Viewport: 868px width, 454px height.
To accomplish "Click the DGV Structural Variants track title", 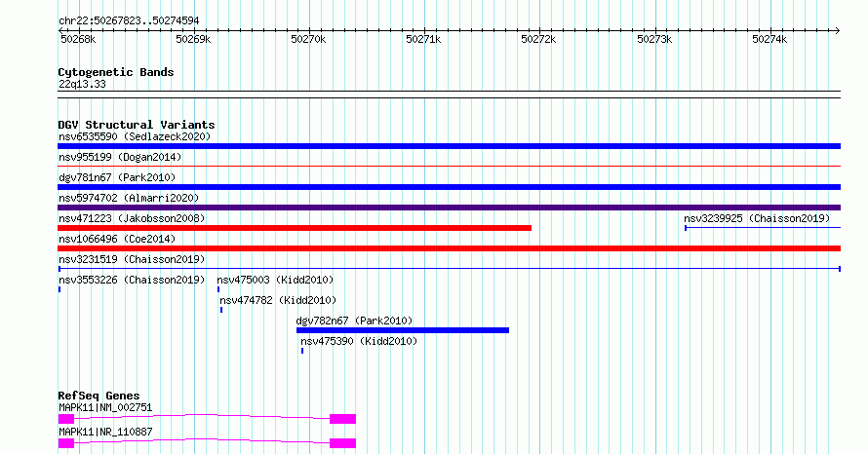I will (x=137, y=125).
